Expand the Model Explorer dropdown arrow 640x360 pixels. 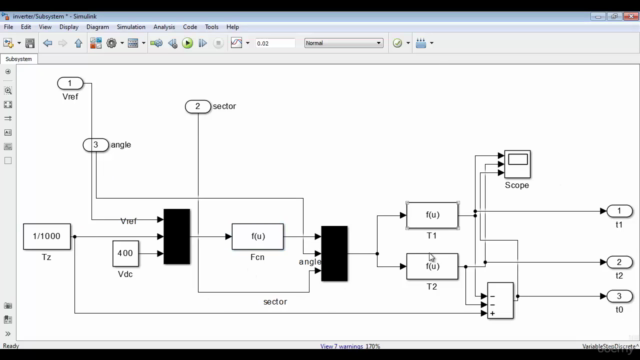(x=143, y=43)
